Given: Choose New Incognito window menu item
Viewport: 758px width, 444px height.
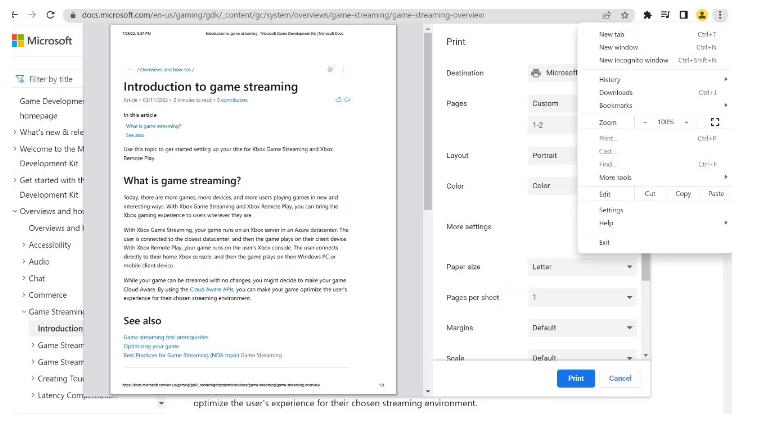Looking at the screenshot, I should [657, 60].
